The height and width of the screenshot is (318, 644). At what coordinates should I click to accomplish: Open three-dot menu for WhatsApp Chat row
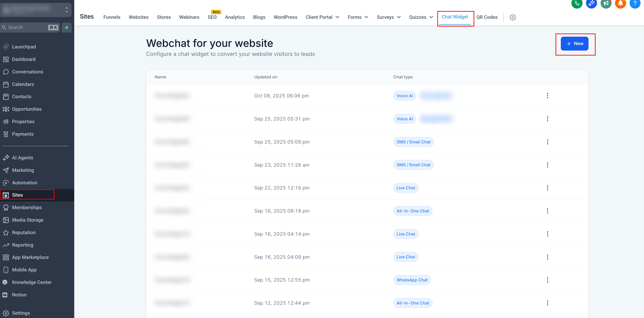pos(547,280)
